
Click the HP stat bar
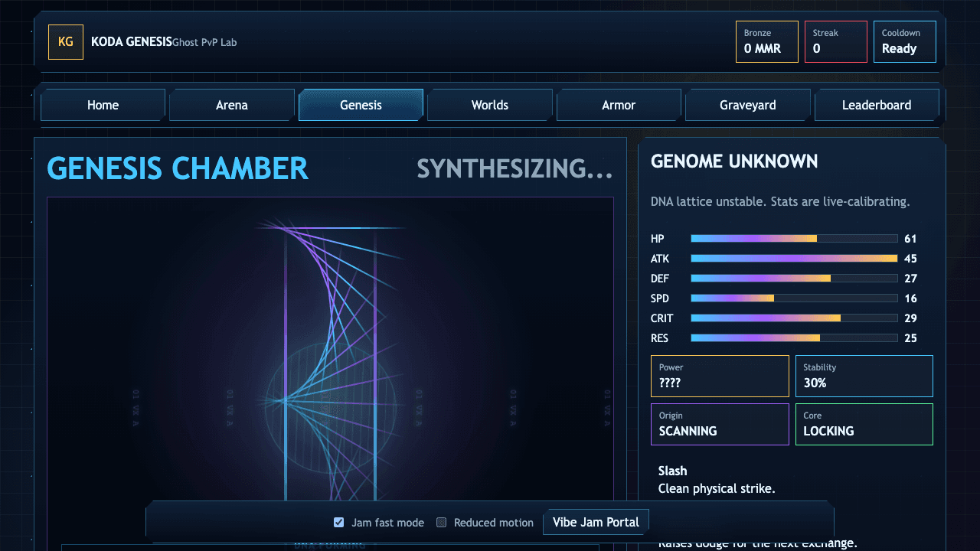(794, 239)
